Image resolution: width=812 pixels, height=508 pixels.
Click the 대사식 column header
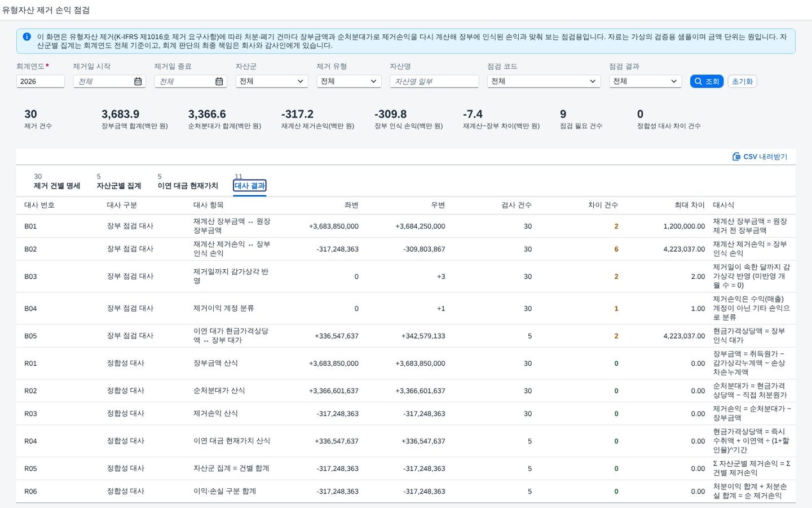(x=723, y=205)
